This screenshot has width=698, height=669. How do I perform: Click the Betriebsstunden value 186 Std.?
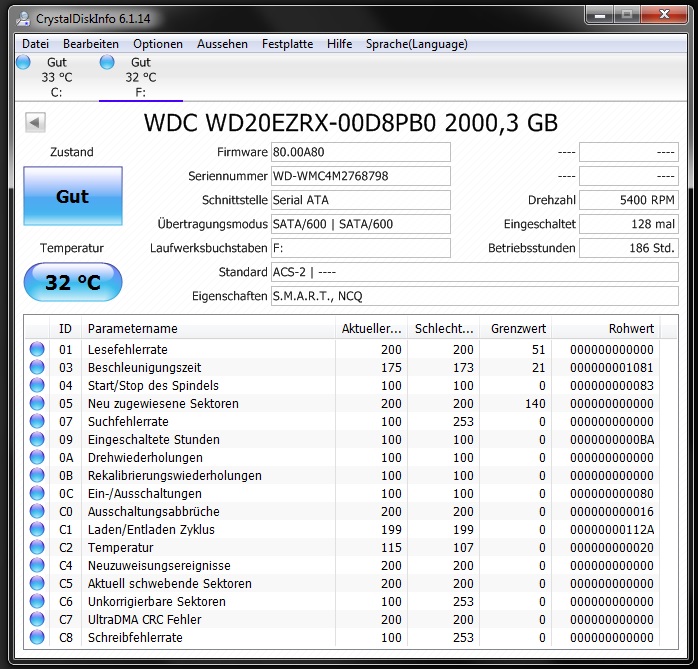point(629,248)
